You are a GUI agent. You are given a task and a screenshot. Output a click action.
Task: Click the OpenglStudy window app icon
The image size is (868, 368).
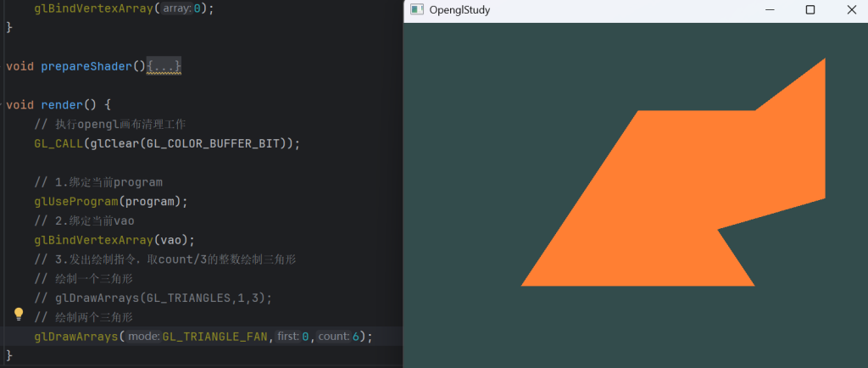416,10
